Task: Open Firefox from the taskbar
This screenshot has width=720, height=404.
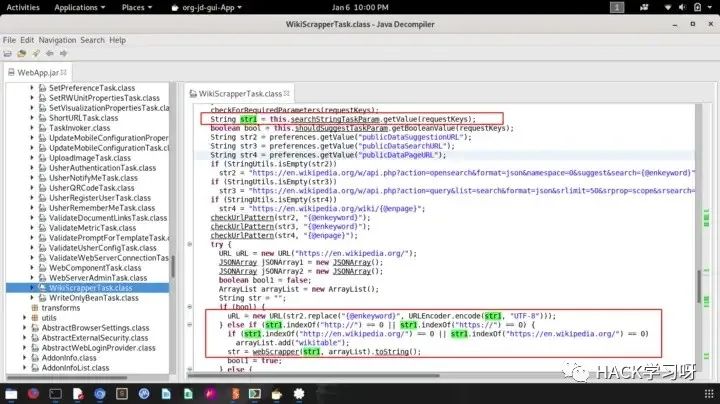Action: point(34,393)
